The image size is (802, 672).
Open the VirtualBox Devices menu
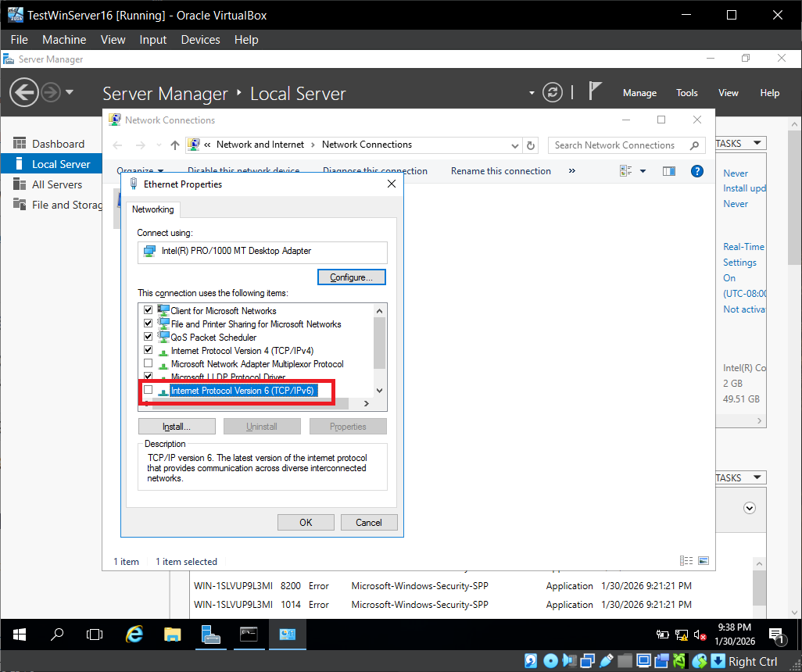click(200, 40)
